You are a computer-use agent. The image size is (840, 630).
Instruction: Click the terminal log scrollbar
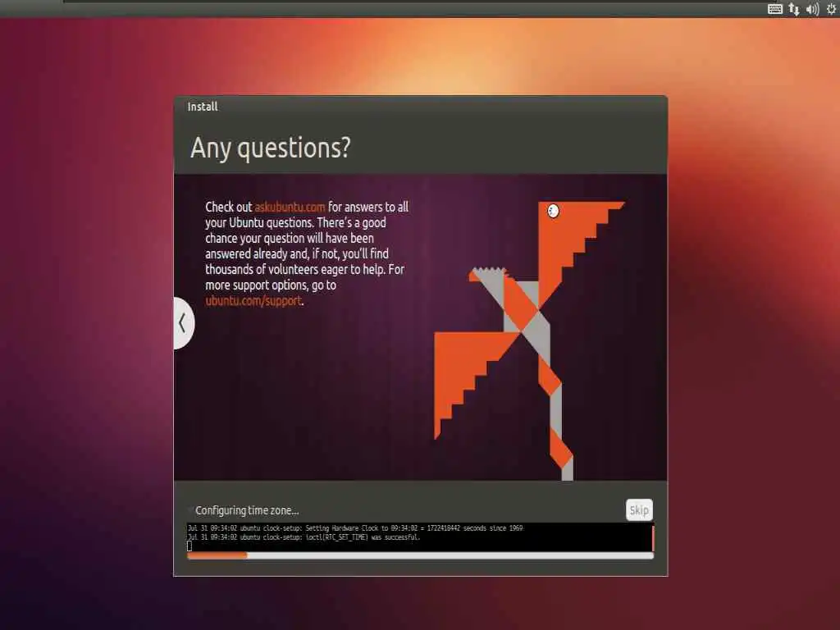[652, 537]
